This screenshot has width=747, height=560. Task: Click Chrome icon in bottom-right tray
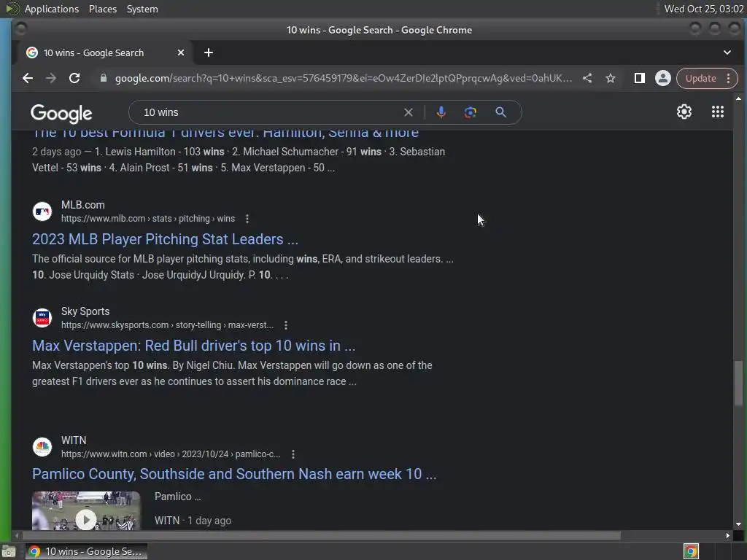691,551
